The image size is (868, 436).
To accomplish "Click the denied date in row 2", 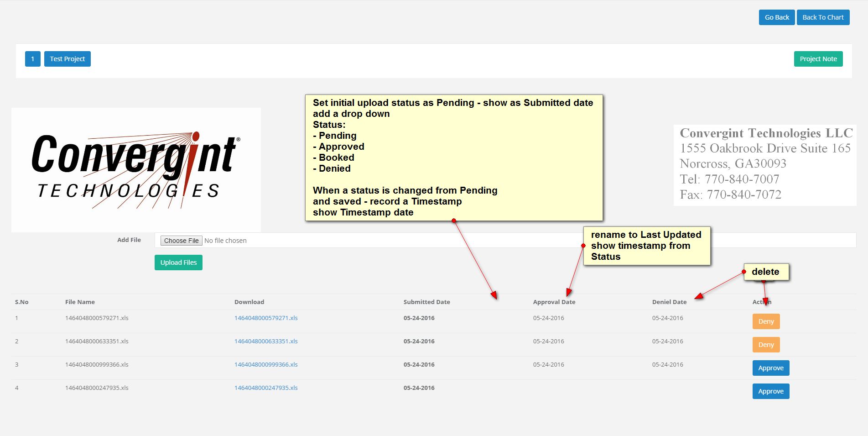I will click(x=667, y=341).
